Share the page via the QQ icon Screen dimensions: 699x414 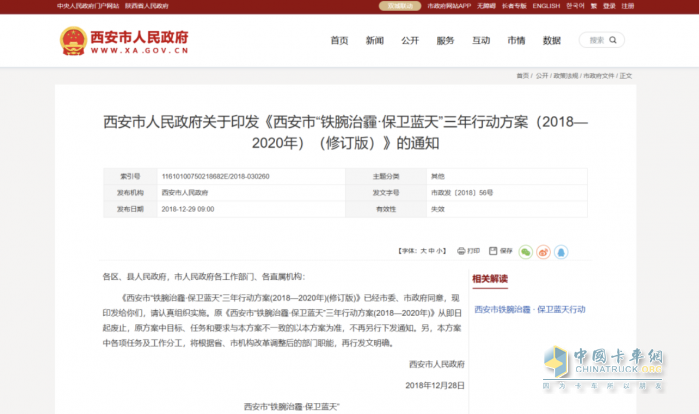561,251
